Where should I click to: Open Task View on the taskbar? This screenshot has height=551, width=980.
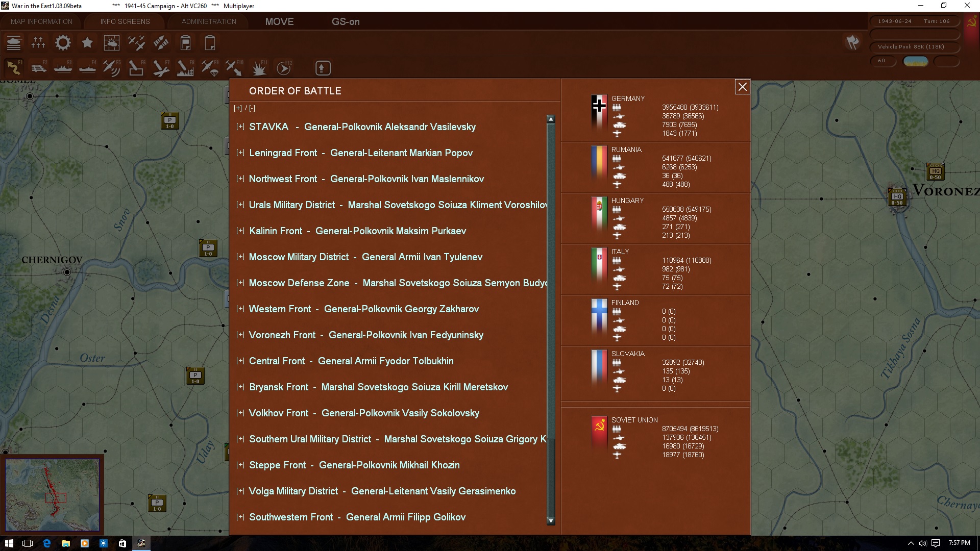28,543
